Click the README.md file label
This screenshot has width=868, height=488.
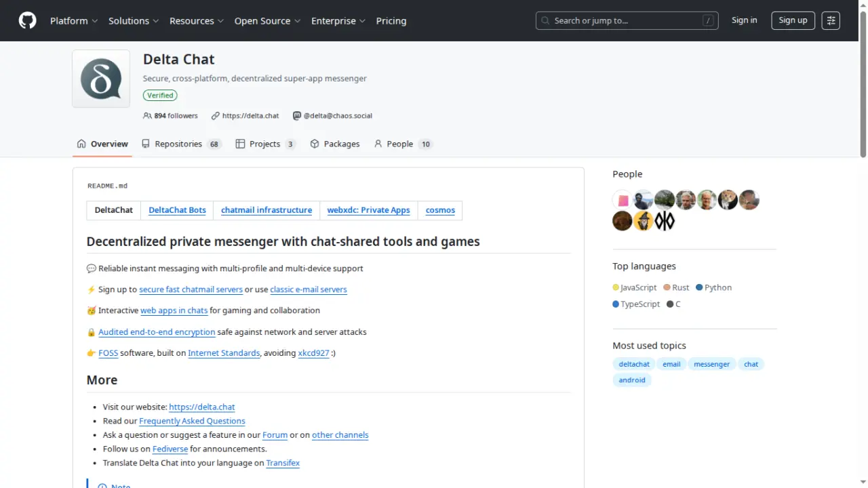click(107, 186)
